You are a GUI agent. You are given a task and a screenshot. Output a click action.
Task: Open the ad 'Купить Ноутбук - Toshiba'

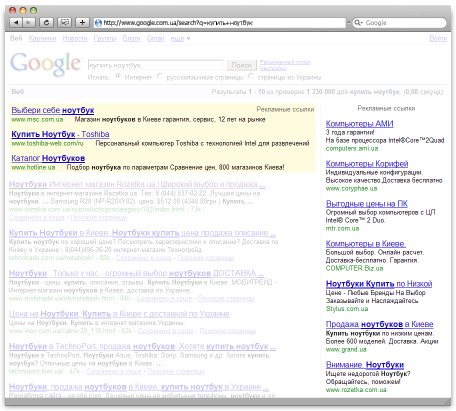(x=60, y=134)
